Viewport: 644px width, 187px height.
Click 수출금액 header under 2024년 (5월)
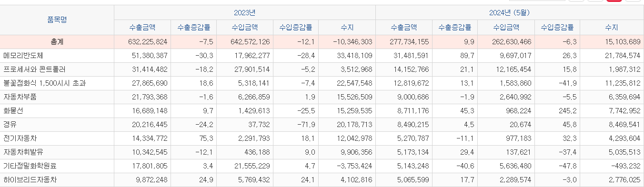(x=404, y=28)
